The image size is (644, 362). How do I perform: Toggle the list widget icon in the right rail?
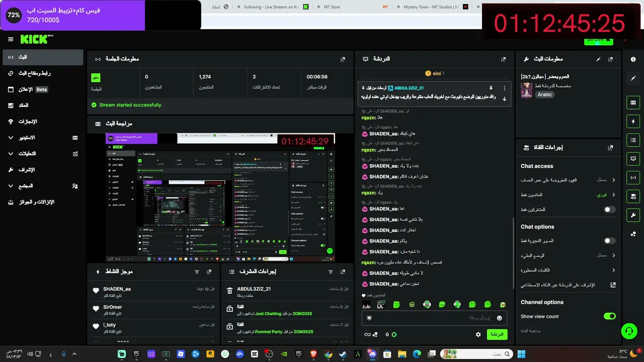pyautogui.click(x=633, y=140)
